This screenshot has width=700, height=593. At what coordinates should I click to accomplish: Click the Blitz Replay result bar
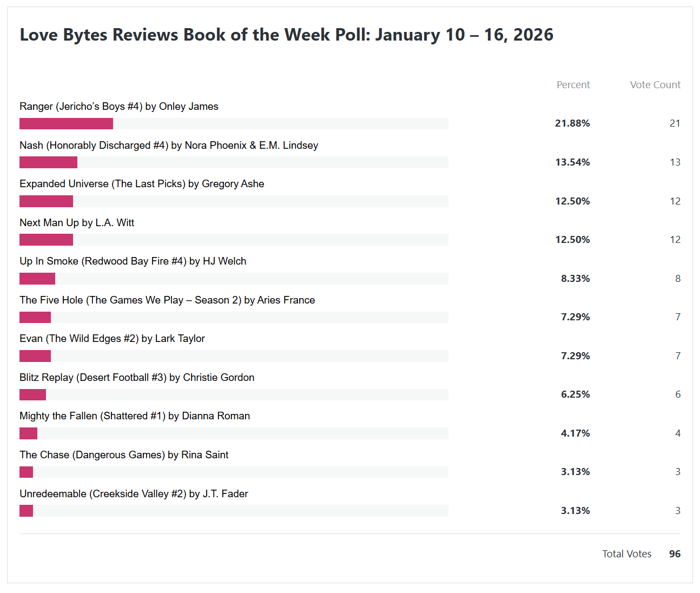click(x=32, y=395)
